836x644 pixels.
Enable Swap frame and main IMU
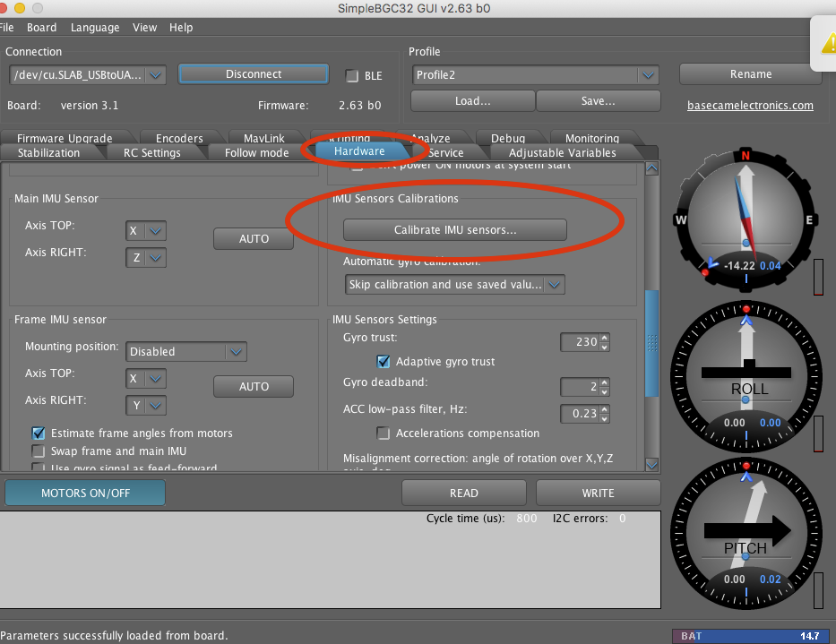(39, 451)
